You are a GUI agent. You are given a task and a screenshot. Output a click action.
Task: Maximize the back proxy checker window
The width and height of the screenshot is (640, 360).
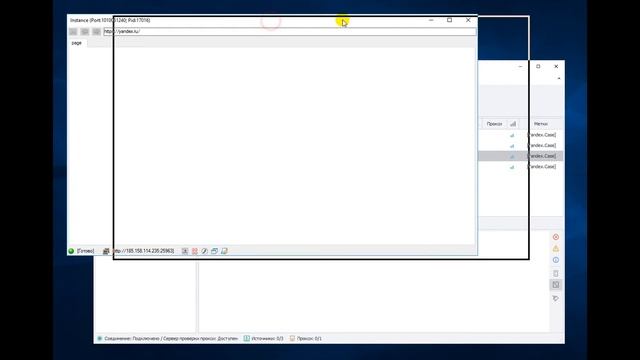538,66
